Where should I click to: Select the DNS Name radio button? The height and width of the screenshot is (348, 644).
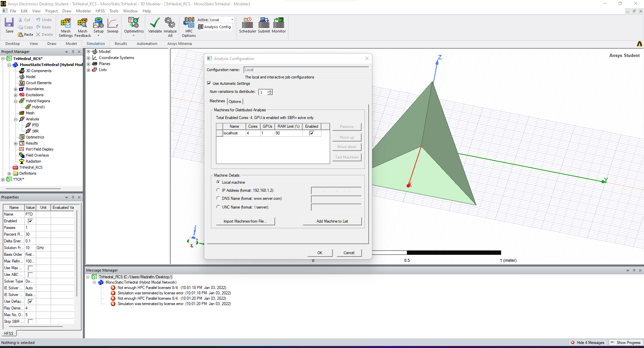(218, 198)
